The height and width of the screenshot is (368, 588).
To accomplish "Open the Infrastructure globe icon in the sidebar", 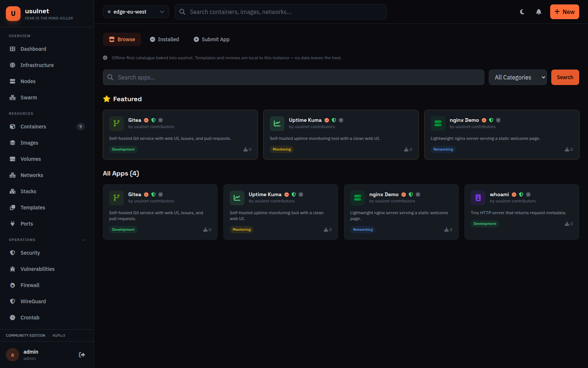I will [x=12, y=65].
